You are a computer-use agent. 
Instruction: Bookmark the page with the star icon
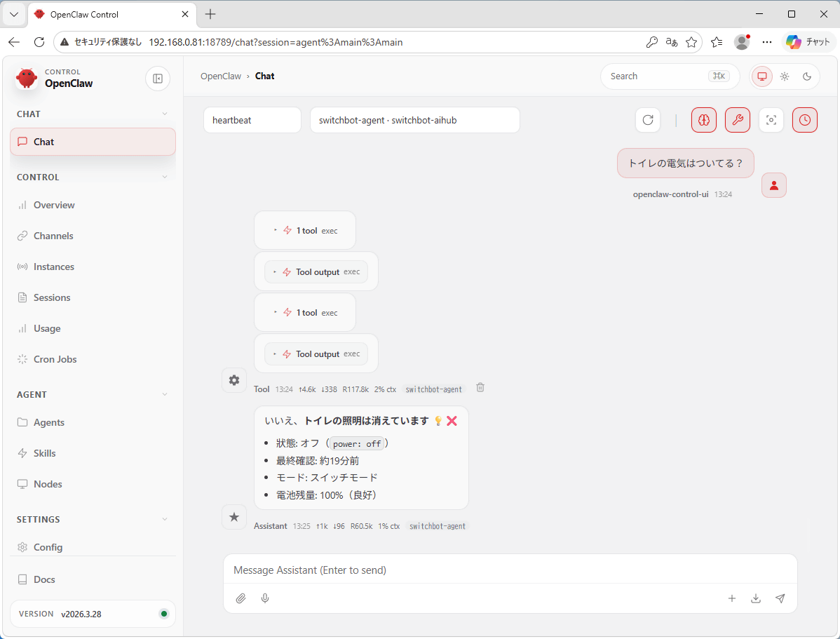pos(691,42)
